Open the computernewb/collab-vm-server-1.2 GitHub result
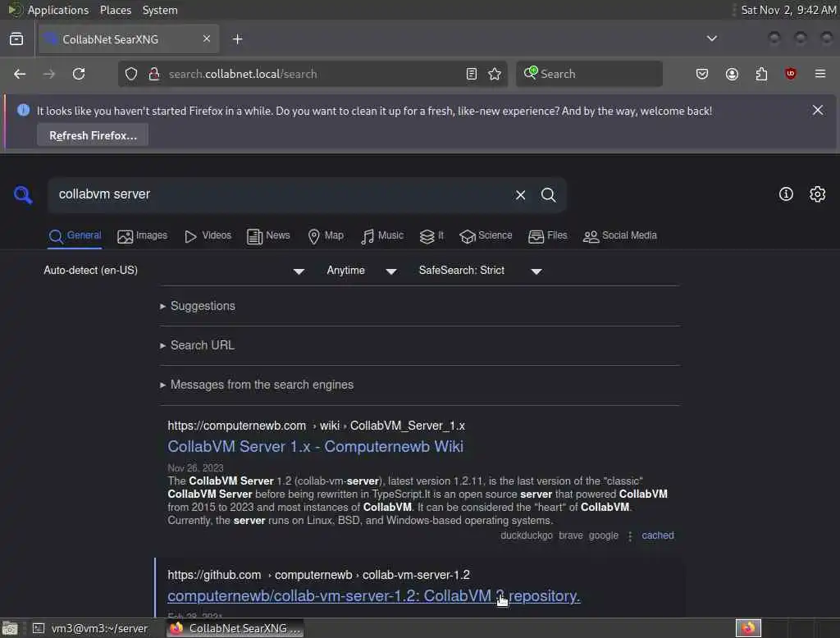The image size is (840, 638). 374,595
